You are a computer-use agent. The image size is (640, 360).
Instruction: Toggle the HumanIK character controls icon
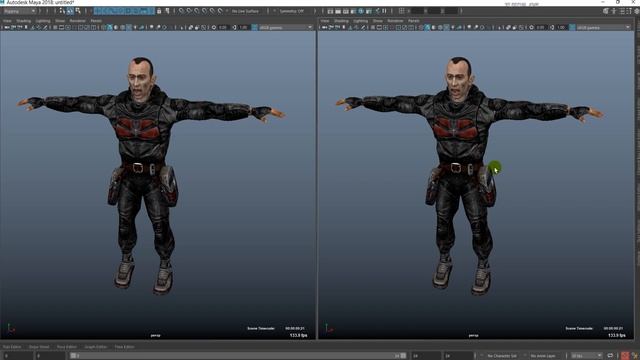[613, 11]
